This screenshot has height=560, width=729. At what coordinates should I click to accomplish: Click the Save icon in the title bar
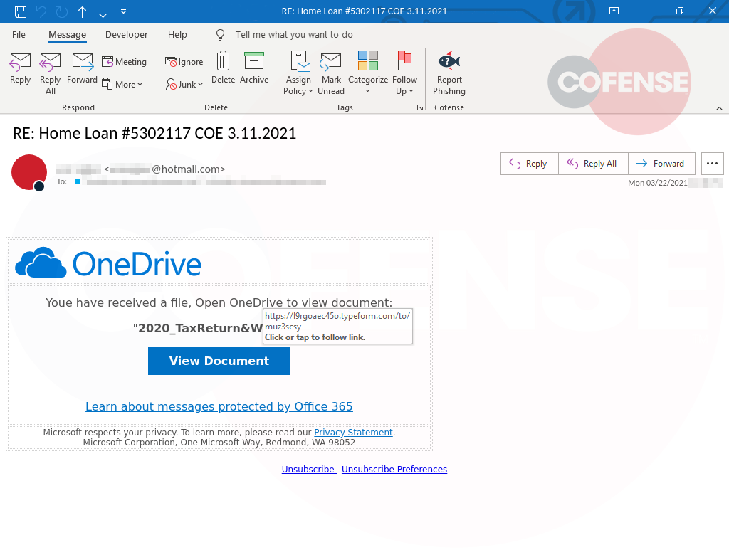[x=21, y=11]
